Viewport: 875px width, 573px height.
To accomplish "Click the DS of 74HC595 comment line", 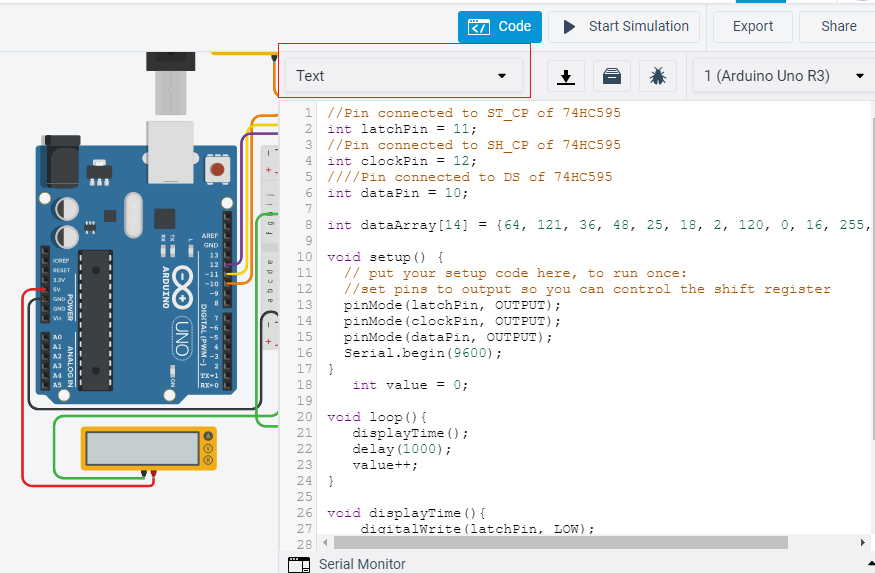I will pyautogui.click(x=470, y=177).
